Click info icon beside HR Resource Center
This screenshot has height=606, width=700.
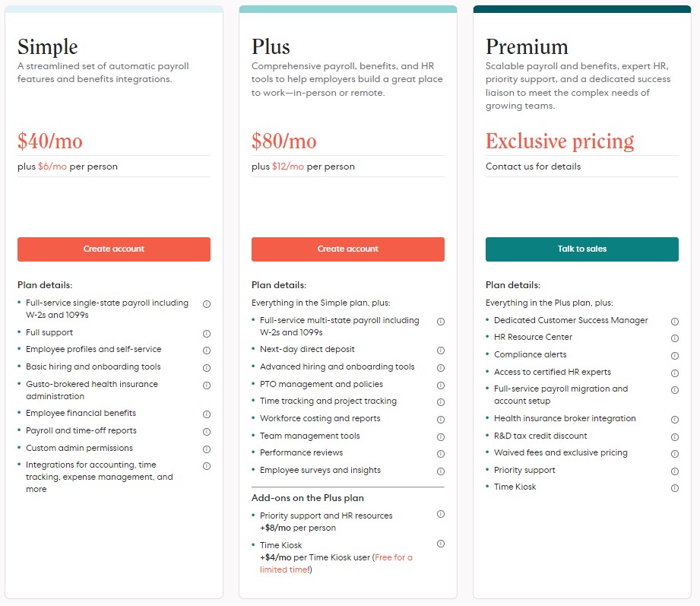click(675, 338)
